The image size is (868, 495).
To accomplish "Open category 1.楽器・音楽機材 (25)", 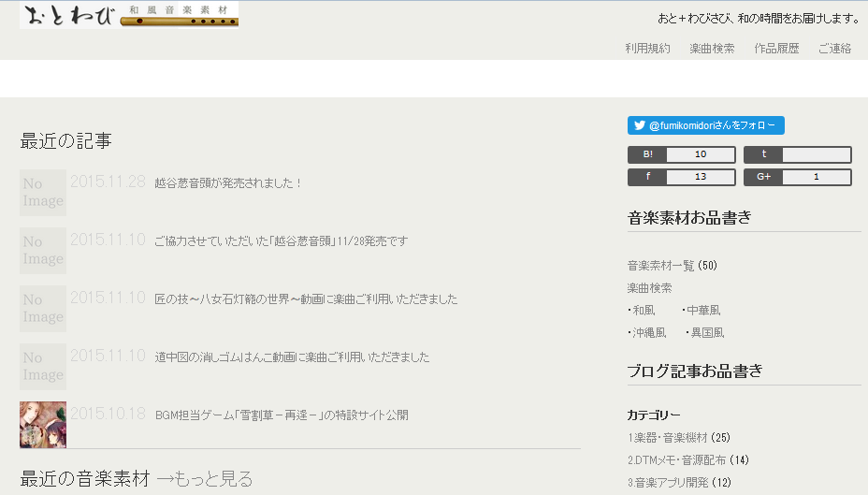I will point(678,438).
